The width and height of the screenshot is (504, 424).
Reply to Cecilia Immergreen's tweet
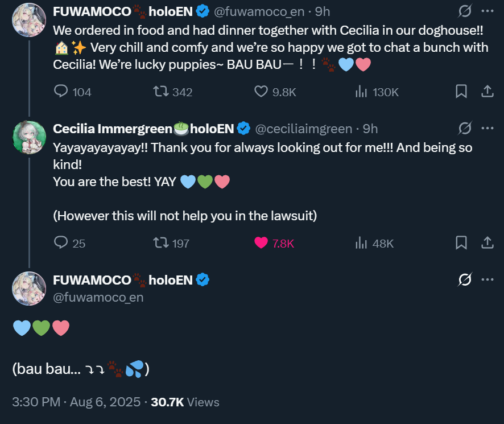[61, 243]
